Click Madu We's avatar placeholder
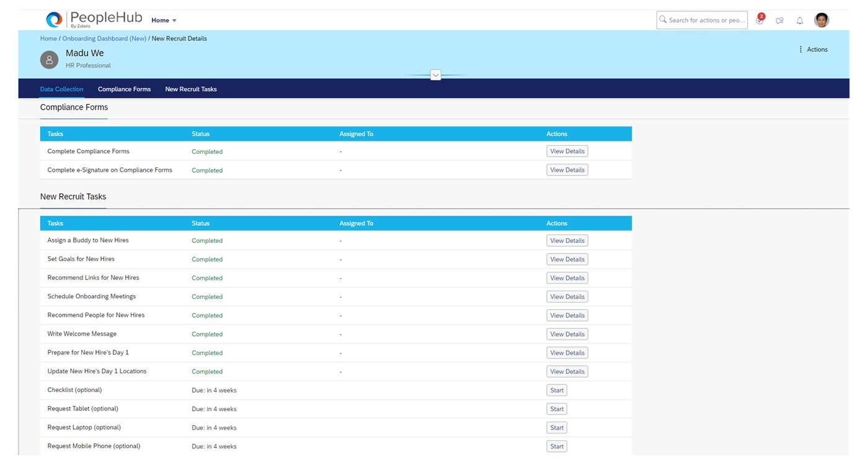The width and height of the screenshot is (868, 465). pos(49,60)
